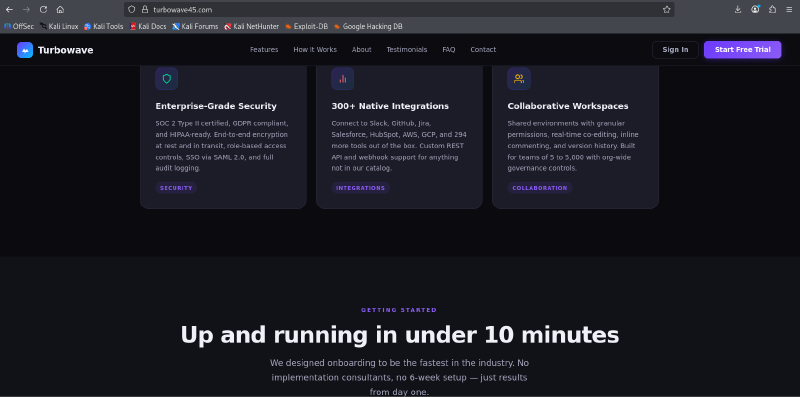Viewport: 800px width, 397px height.
Task: Click the 300+ Native Integrations heading
Action: [390, 106]
